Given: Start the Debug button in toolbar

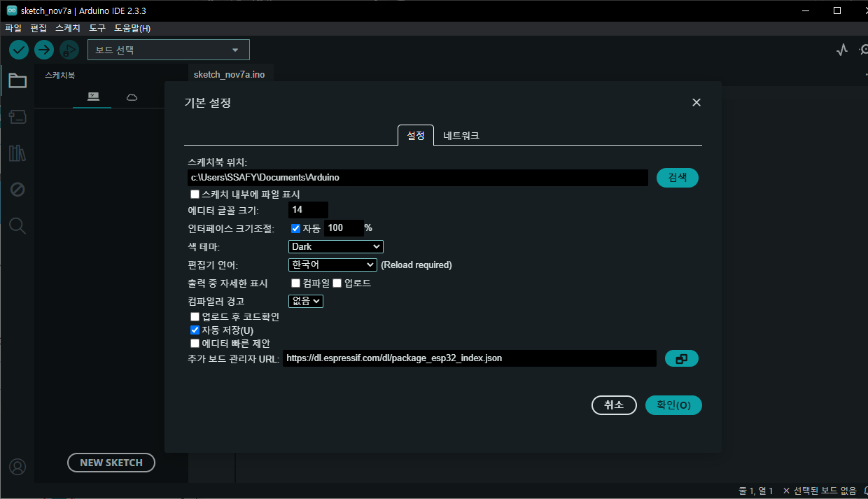Looking at the screenshot, I should pos(69,50).
